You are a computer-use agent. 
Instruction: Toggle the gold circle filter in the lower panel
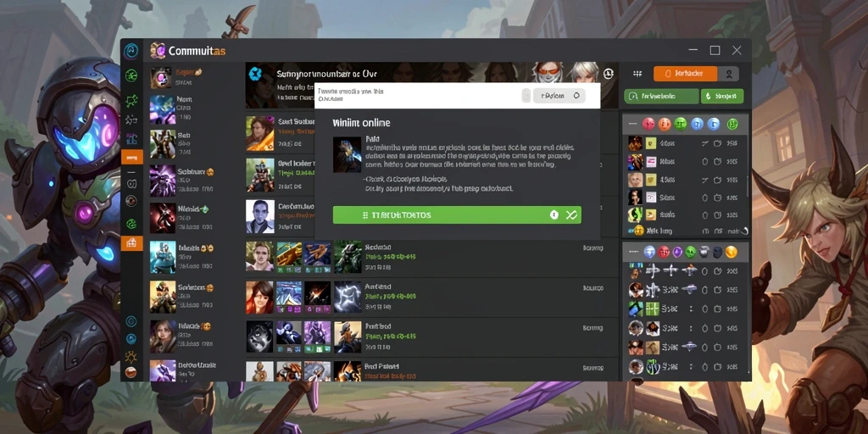coord(732,253)
